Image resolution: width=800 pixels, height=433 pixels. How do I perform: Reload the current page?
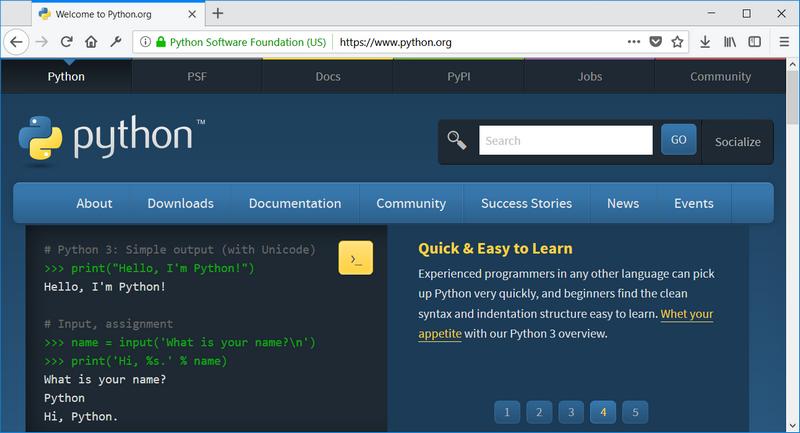(66, 42)
